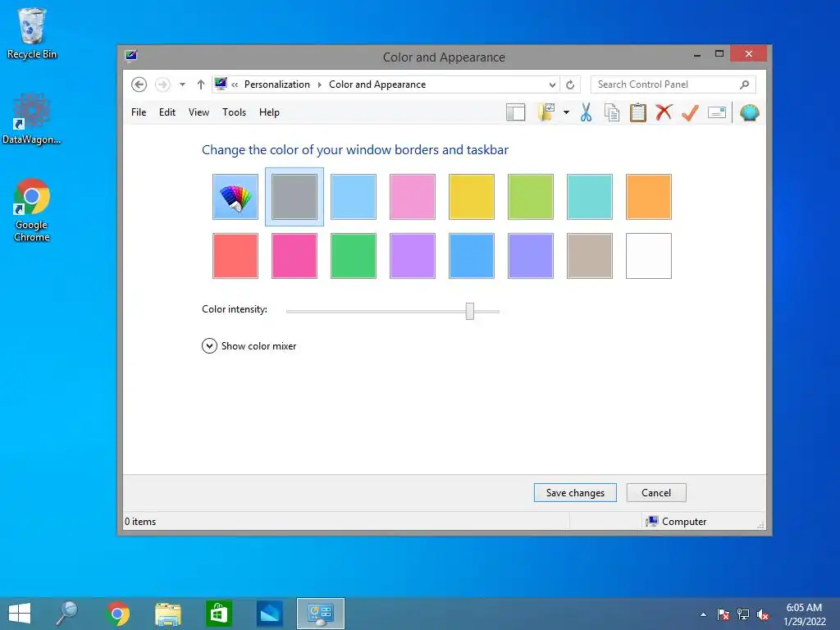This screenshot has height=630, width=840.
Task: Select the Google Chrome desktop shortcut
Action: tap(32, 211)
